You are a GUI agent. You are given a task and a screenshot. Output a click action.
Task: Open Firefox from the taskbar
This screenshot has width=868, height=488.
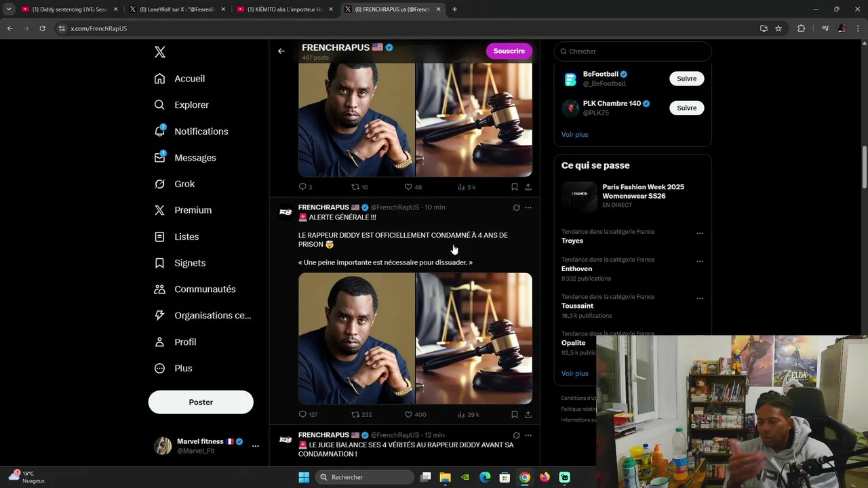pyautogui.click(x=545, y=477)
